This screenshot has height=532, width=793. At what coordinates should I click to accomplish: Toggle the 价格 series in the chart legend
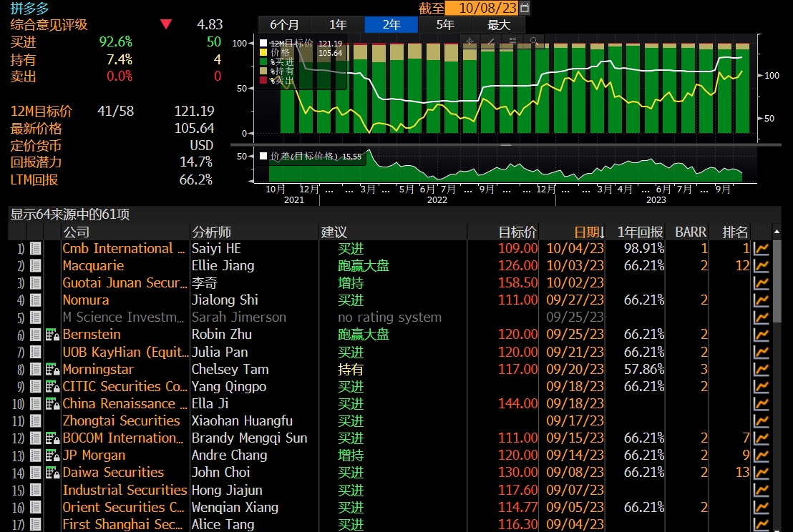point(263,52)
